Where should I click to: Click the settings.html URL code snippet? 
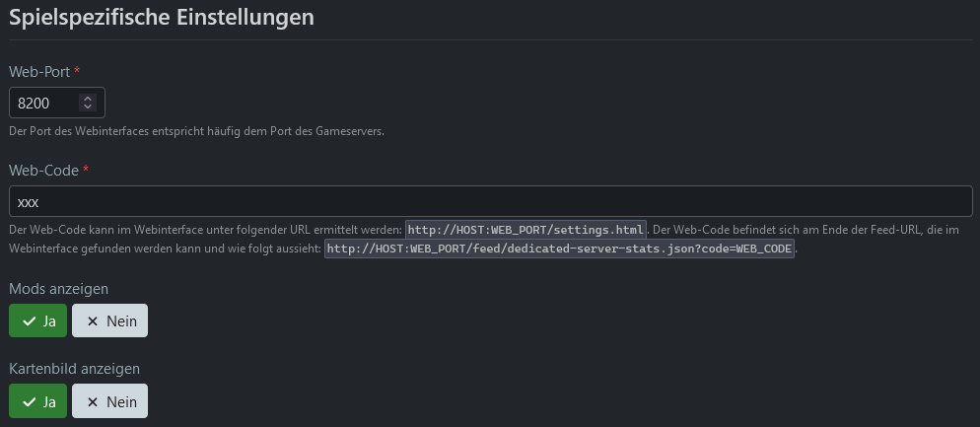click(525, 230)
